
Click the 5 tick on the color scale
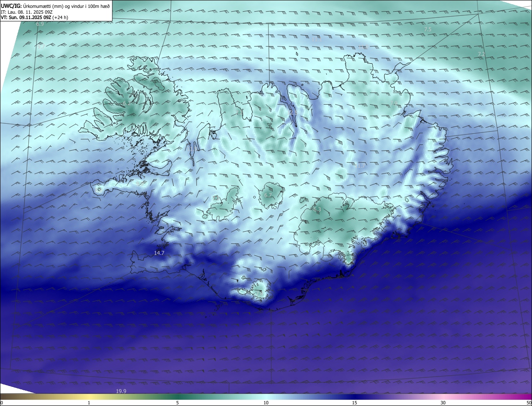[x=177, y=403]
